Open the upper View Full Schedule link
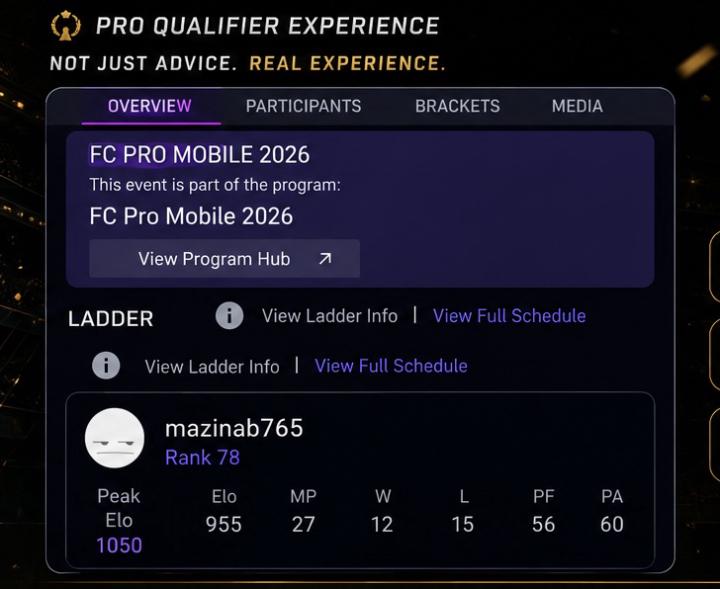The width and height of the screenshot is (720, 589). (x=509, y=316)
